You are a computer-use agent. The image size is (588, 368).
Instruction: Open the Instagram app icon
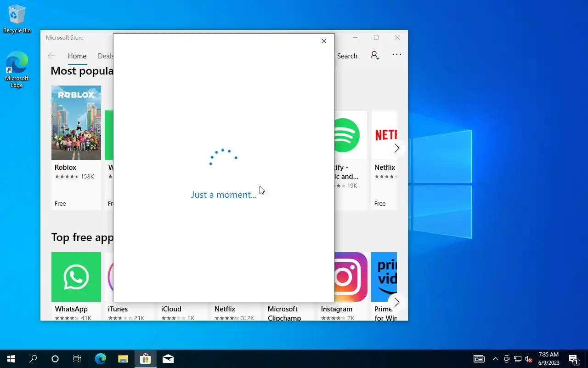click(351, 277)
